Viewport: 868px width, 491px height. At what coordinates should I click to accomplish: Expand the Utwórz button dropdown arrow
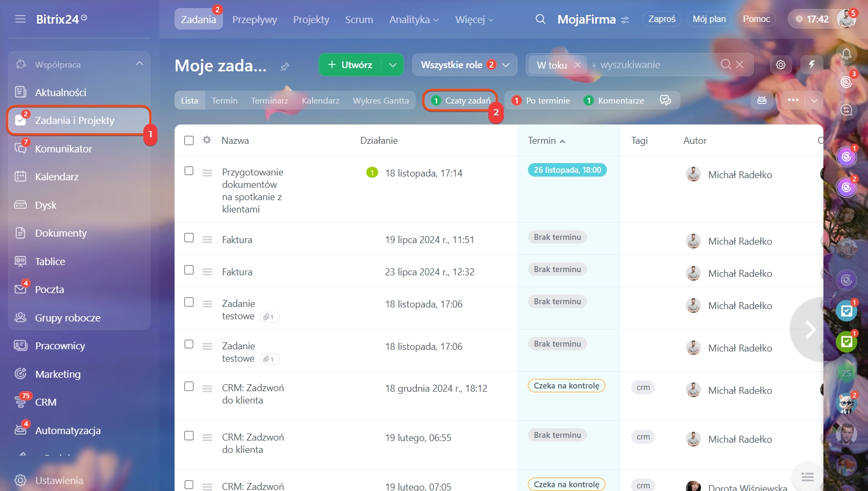(393, 65)
